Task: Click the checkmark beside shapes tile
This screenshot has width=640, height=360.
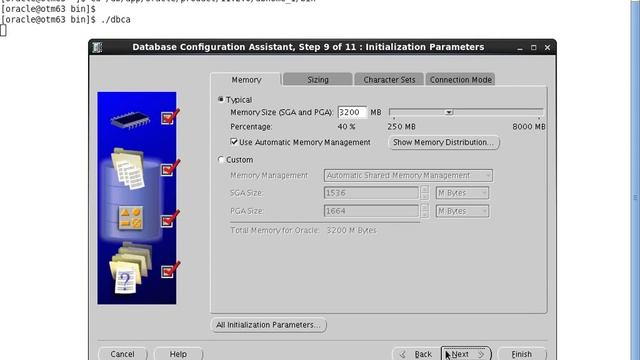Action: click(170, 219)
